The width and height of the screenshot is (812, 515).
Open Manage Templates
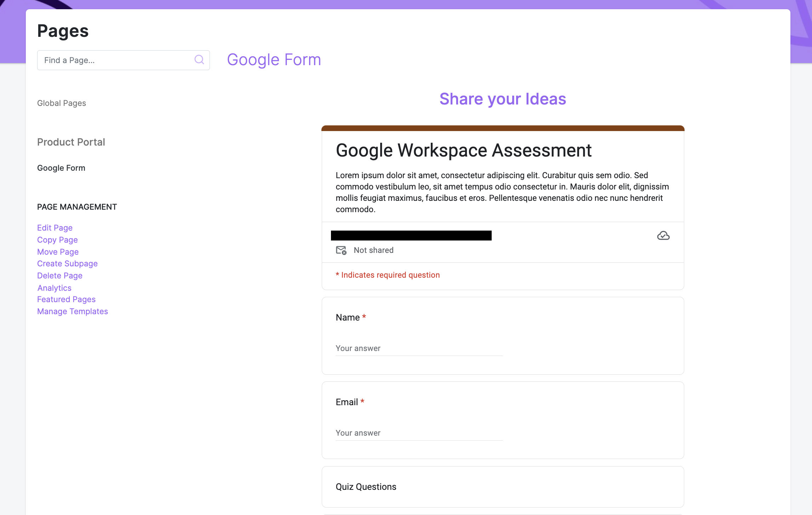pyautogui.click(x=72, y=311)
